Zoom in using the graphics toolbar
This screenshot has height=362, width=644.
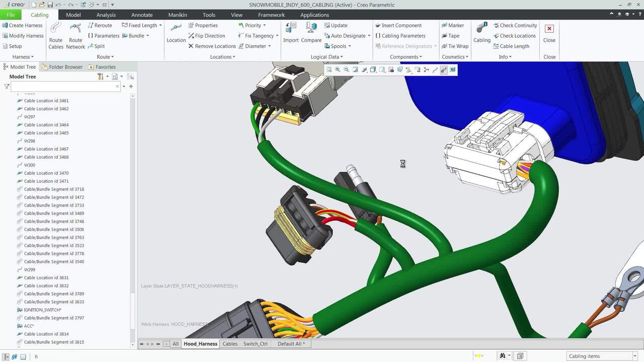tap(338, 70)
